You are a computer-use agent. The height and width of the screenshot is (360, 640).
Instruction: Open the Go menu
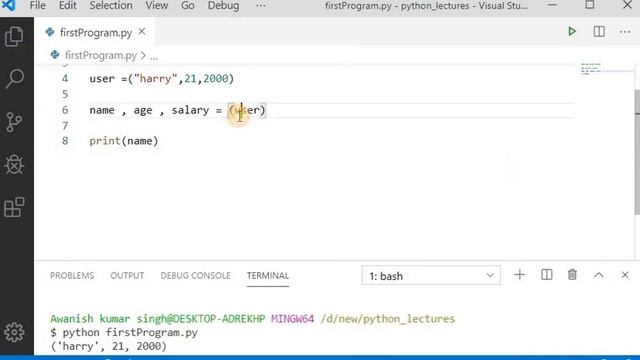click(187, 6)
